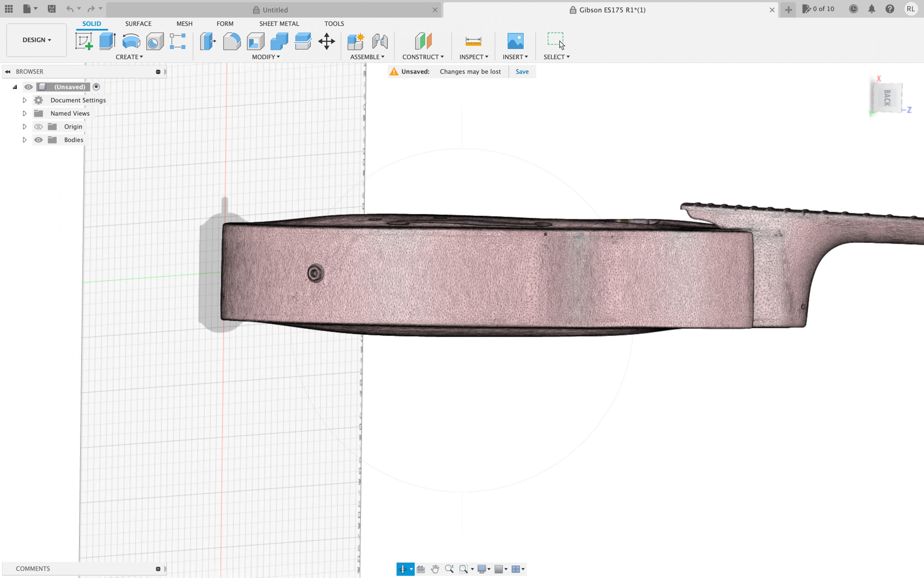This screenshot has width=924, height=578.
Task: Click the New Component icon
Action: pyautogui.click(x=355, y=41)
